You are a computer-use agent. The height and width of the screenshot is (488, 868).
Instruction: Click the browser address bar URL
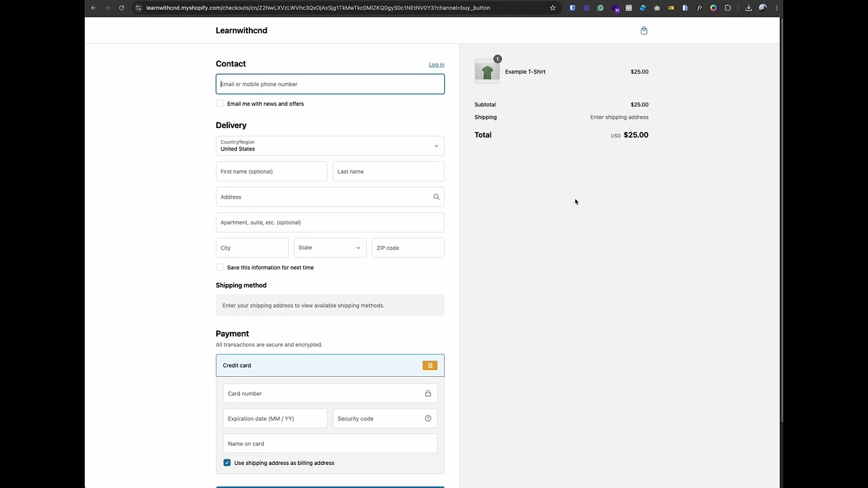coord(318,8)
